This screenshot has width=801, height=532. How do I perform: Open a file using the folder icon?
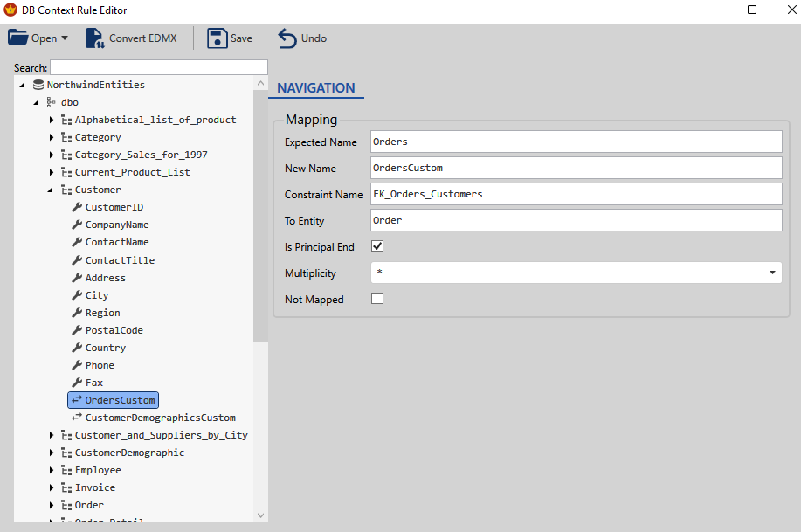pyautogui.click(x=17, y=38)
